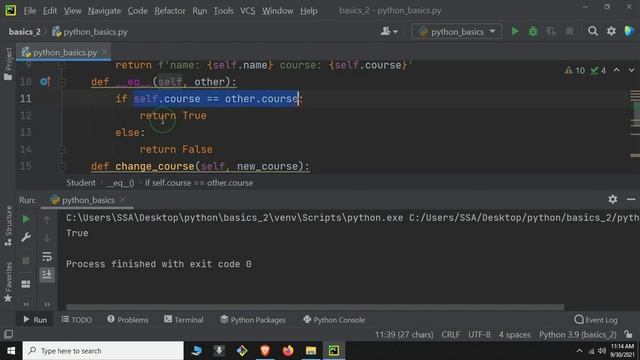Toggle soft-wrap in Run console
Image resolution: width=640 pixels, height=360 pixels.
(x=47, y=256)
